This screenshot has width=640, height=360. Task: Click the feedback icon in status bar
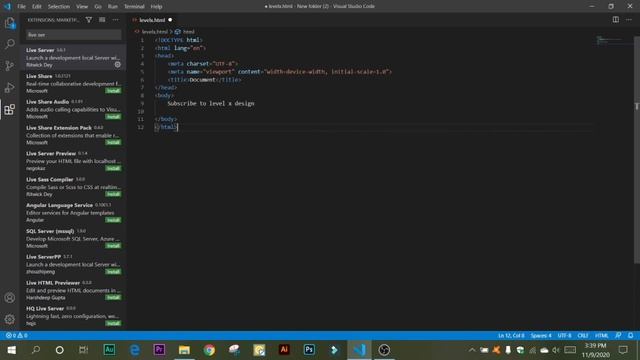618,336
